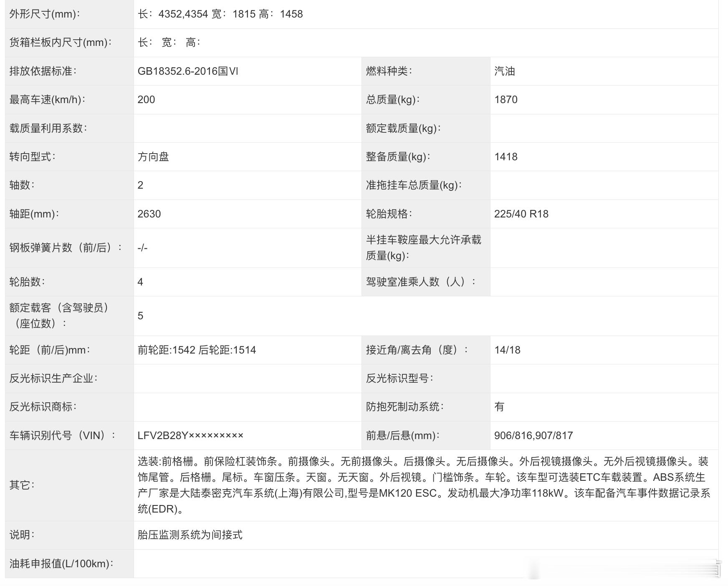This screenshot has width=728, height=586.
Task: Click the 额定载质量(kg) label
Action: point(404,129)
